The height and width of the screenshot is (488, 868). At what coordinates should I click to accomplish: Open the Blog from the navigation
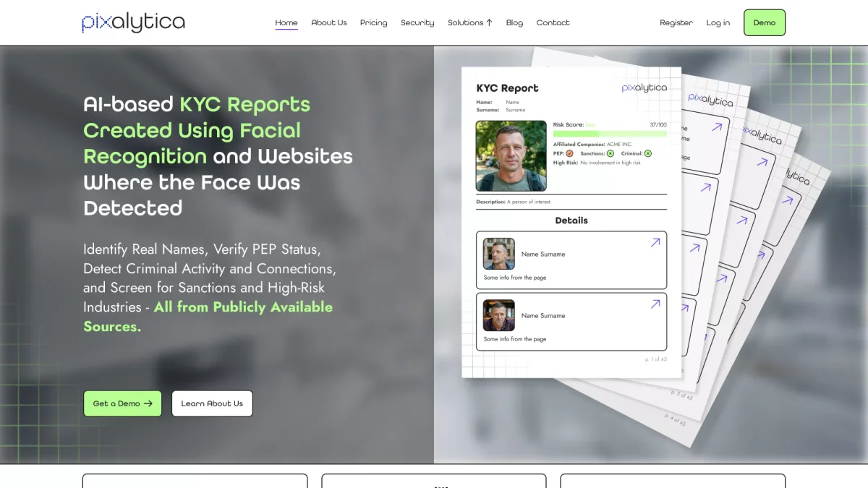(514, 22)
